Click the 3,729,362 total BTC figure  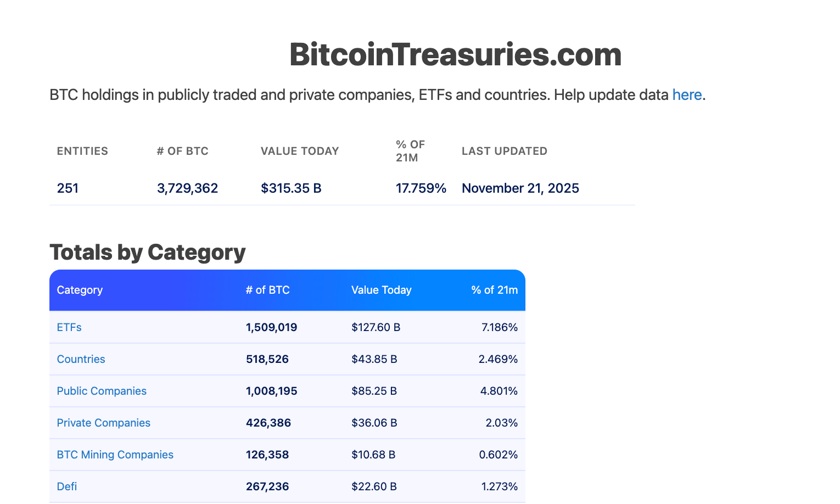pyautogui.click(x=187, y=188)
